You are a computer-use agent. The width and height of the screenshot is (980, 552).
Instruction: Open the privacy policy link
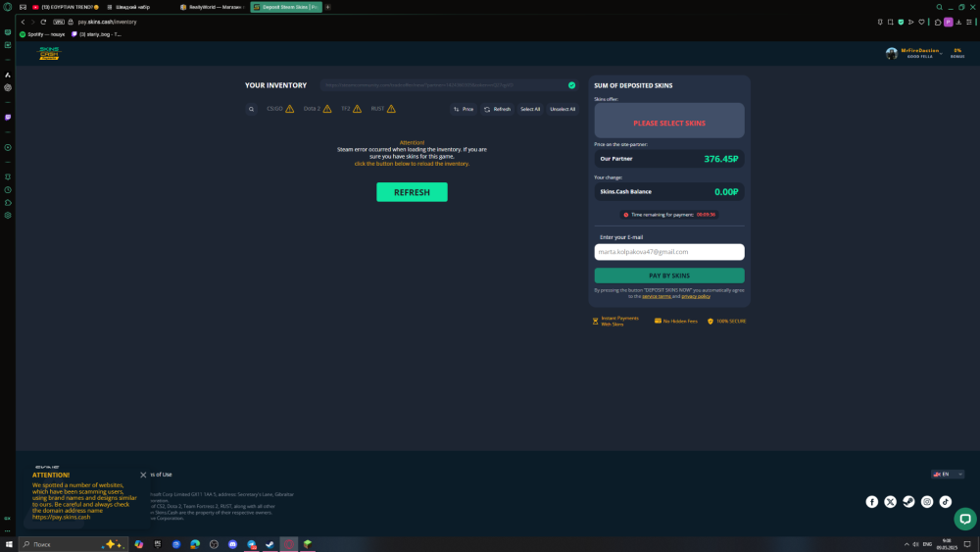(x=696, y=296)
